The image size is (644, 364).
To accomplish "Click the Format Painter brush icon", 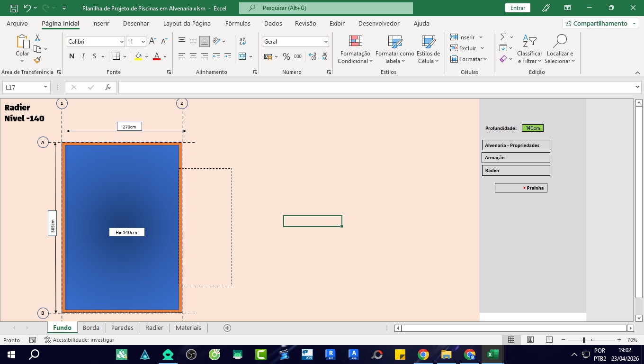I will 37,60.
